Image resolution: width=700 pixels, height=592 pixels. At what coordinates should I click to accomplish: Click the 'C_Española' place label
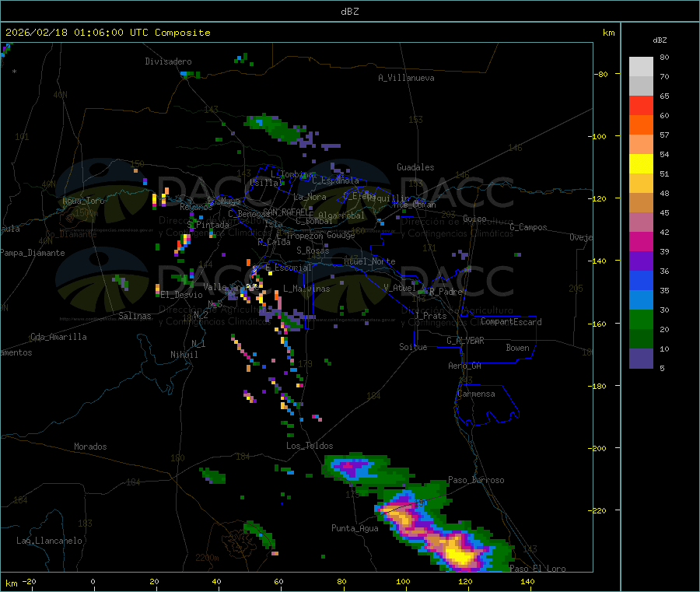(x=335, y=180)
